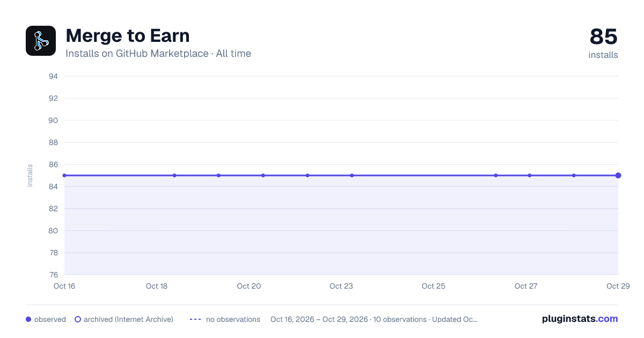Click the dashed no observations legend marker
Viewport: 644px width, 338px height.
pos(195,319)
